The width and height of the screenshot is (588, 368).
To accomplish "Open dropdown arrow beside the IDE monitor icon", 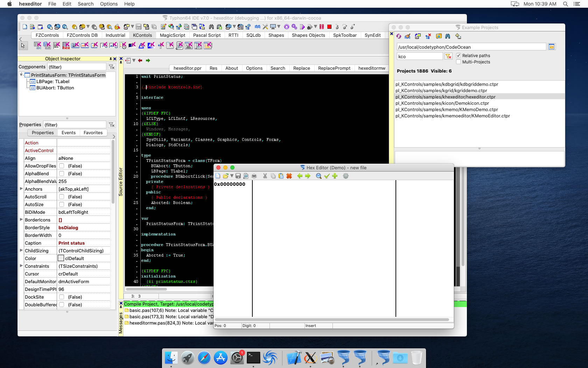I will (x=279, y=27).
